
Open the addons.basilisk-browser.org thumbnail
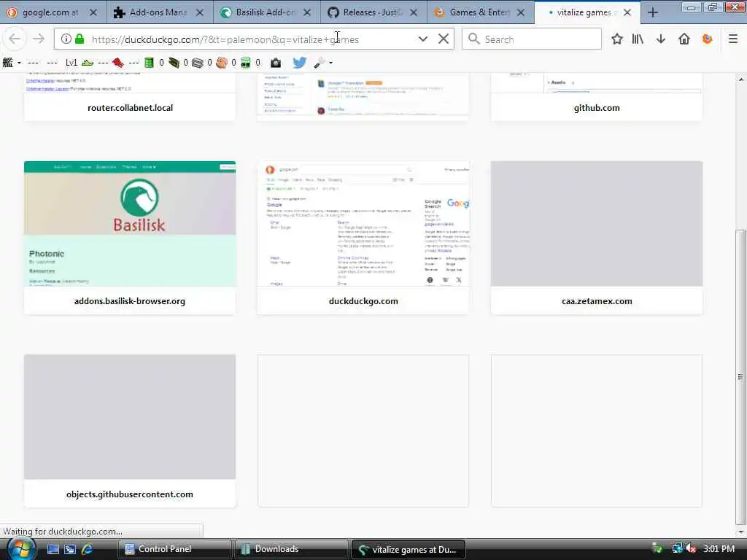point(130,223)
